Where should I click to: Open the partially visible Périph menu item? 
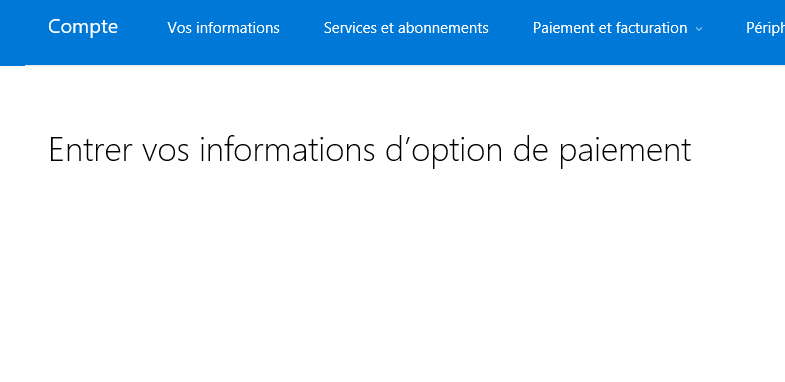tap(765, 28)
